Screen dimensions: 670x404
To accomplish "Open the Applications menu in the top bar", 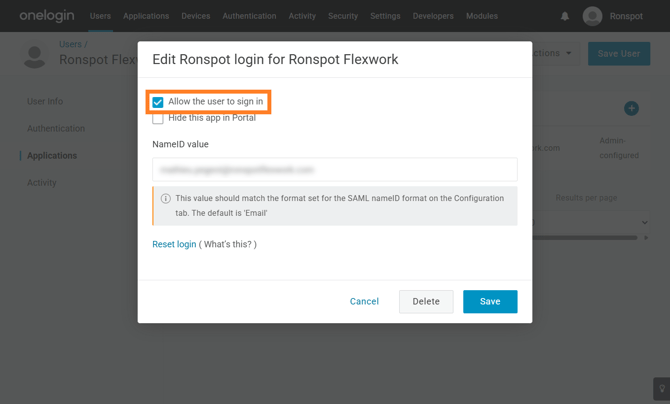I will pos(146,16).
